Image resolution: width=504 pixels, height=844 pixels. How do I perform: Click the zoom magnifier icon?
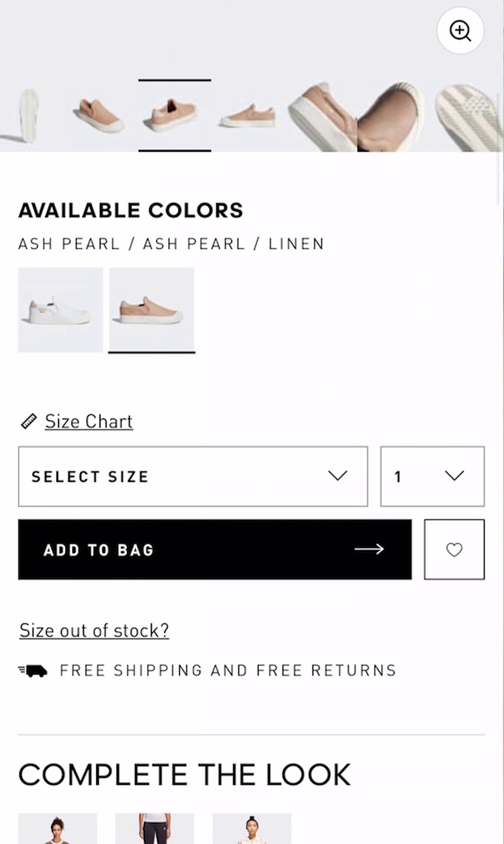(460, 30)
